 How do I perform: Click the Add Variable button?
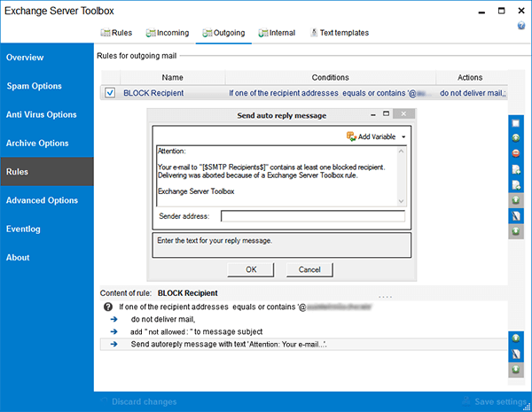[x=376, y=136]
